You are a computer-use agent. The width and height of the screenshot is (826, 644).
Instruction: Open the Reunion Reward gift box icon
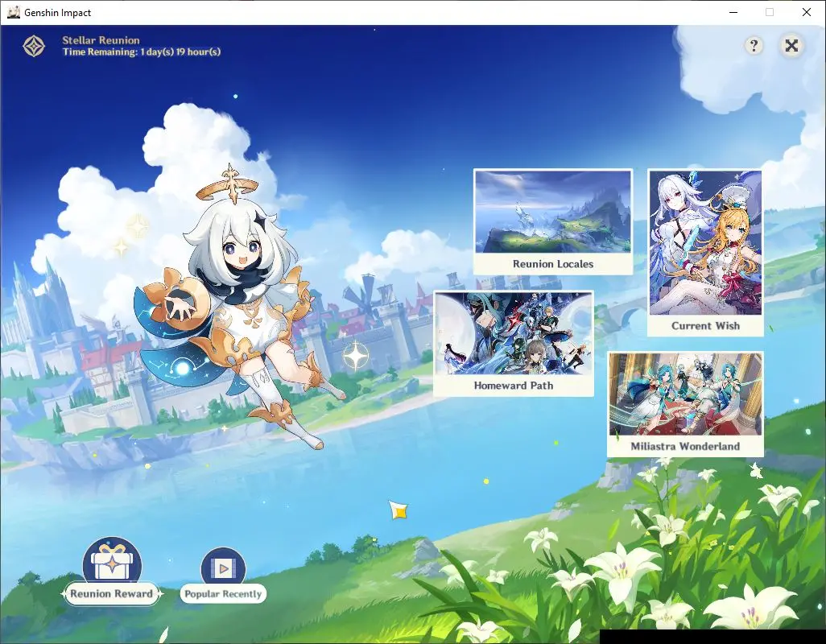pyautogui.click(x=112, y=561)
